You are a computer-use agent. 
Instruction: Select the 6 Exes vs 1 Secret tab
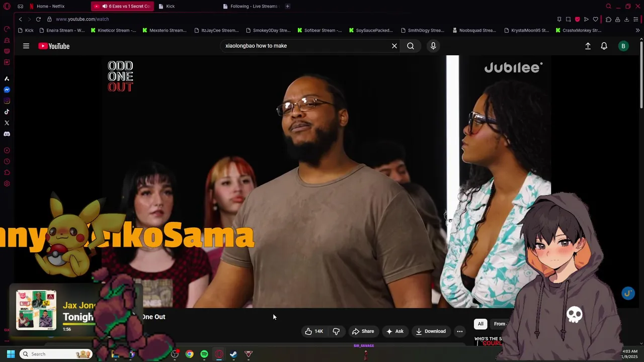pos(122,6)
